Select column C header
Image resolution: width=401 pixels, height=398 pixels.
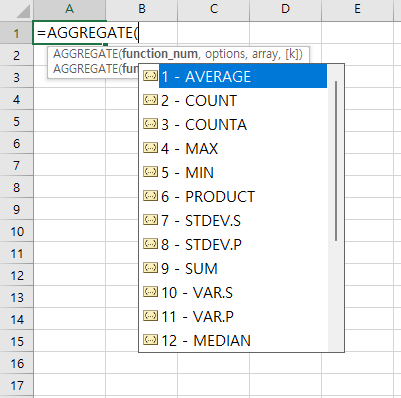pyautogui.click(x=214, y=9)
